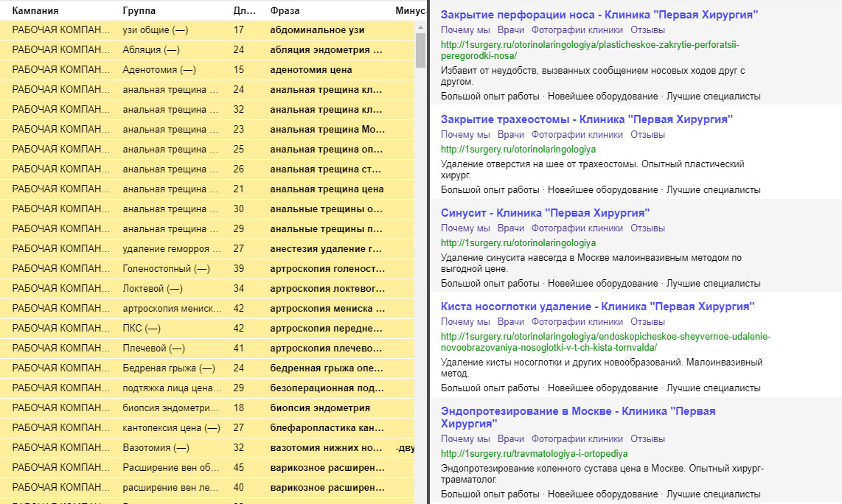Viewport: 842px width, 504px height.
Task: Select phrase артроскопия мениска
Action: pos(327,308)
